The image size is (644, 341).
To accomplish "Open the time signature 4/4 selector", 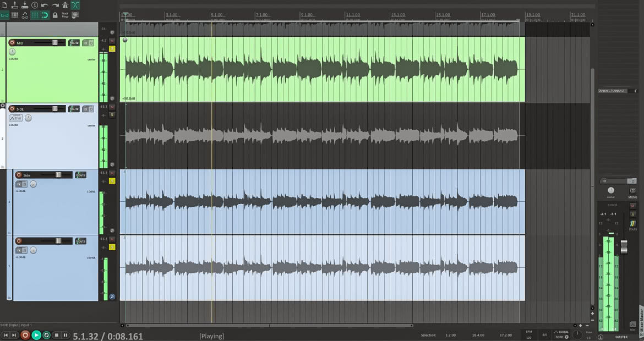I will (x=544, y=334).
